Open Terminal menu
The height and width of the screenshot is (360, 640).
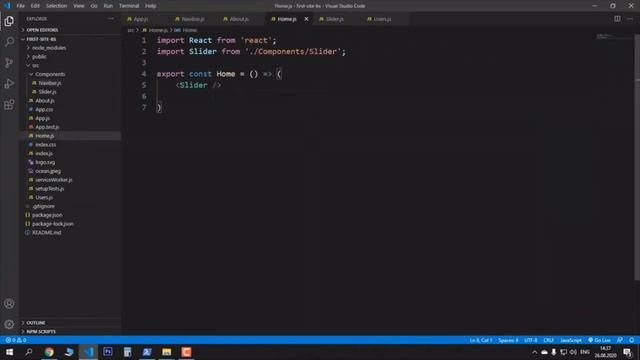(x=129, y=6)
